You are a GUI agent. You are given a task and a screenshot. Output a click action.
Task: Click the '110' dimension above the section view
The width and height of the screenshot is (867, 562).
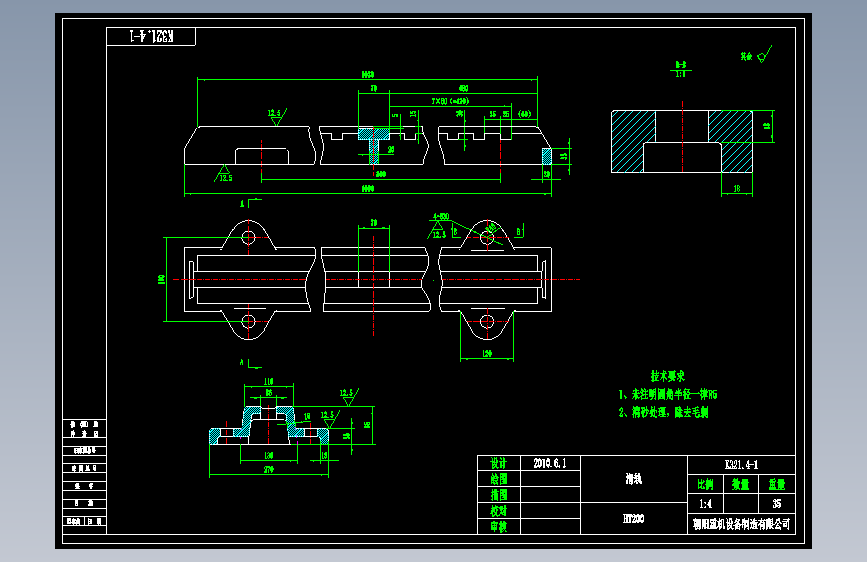pyautogui.click(x=269, y=382)
